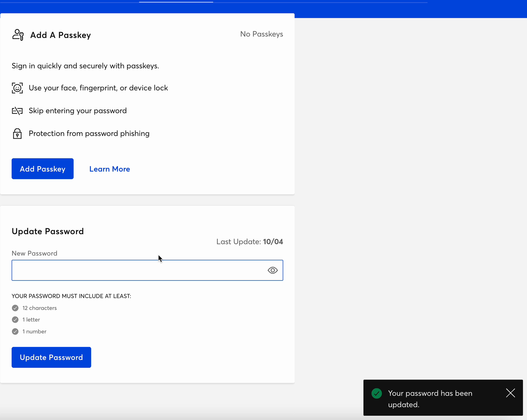
Task: Click 'Your password has been updated' message
Action: click(x=430, y=399)
